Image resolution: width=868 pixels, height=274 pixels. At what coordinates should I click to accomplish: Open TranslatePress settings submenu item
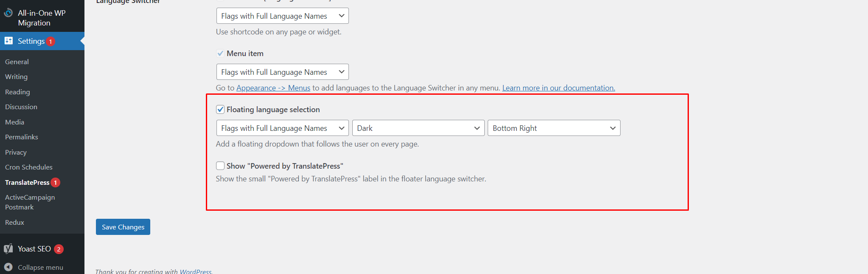click(x=27, y=183)
